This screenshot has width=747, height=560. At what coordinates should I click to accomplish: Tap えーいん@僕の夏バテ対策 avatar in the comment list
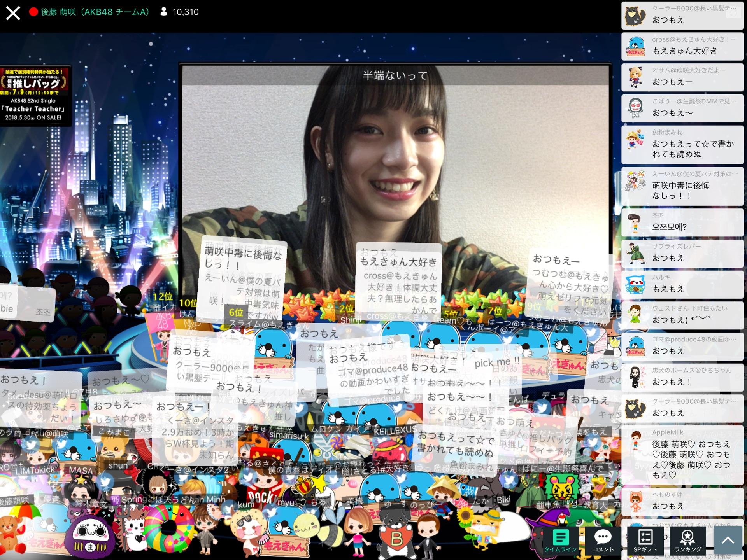635,181
